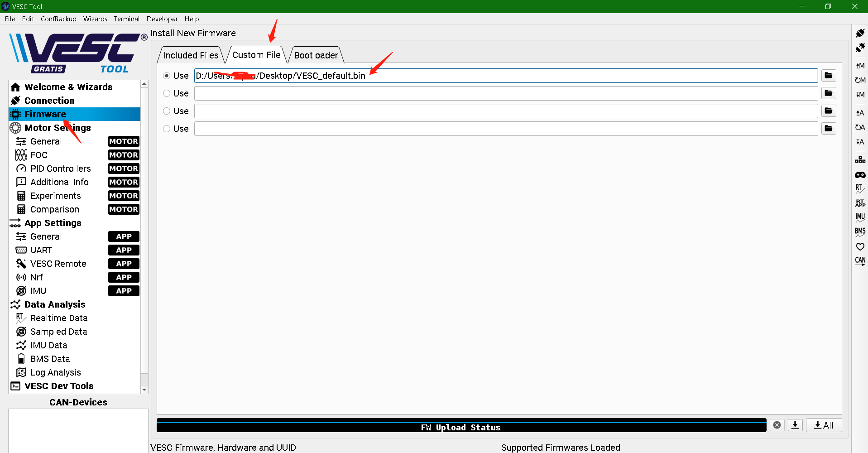Screen dimensions: 868x453
Task: Click the empty second firmware path field
Action: pos(506,93)
